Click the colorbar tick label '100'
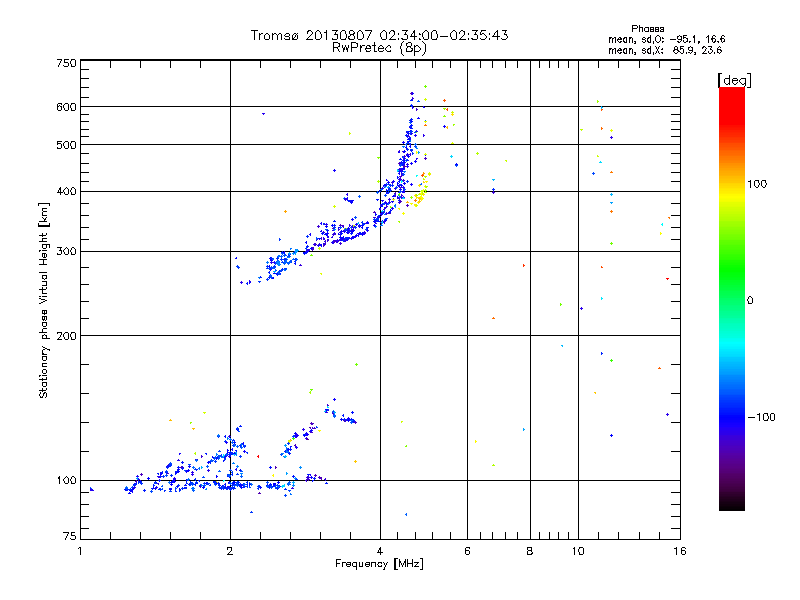The width and height of the screenshot is (800, 600). pyautogui.click(x=757, y=184)
